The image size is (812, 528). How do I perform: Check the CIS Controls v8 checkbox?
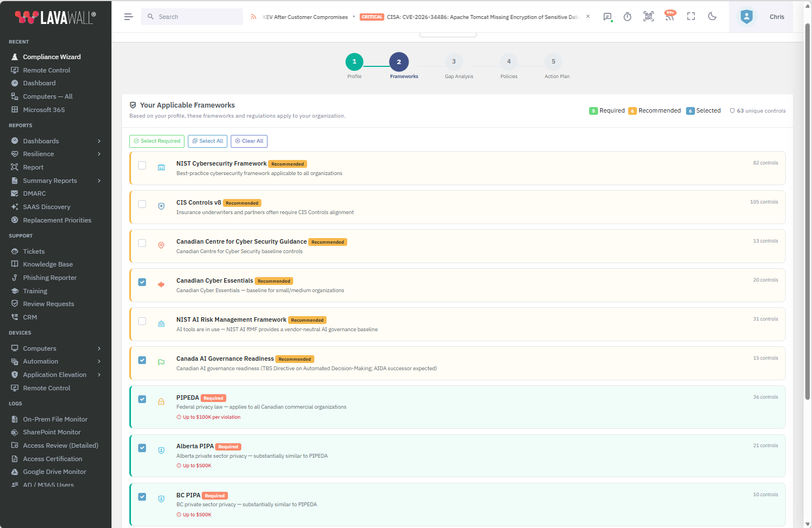(x=142, y=204)
